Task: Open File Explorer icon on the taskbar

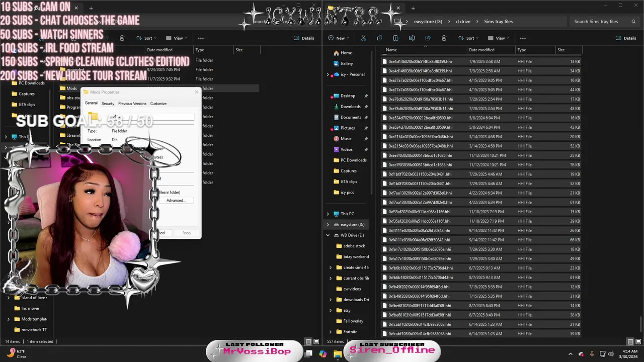Action: click(338, 354)
